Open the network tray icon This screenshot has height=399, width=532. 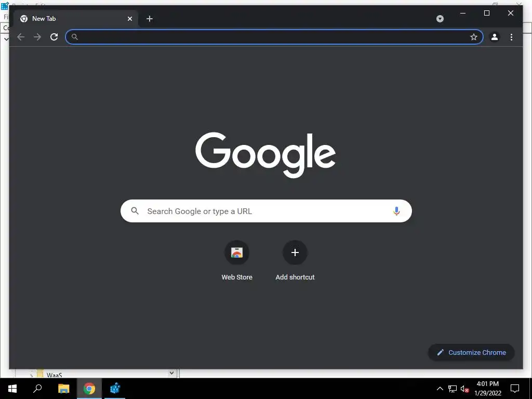point(453,389)
